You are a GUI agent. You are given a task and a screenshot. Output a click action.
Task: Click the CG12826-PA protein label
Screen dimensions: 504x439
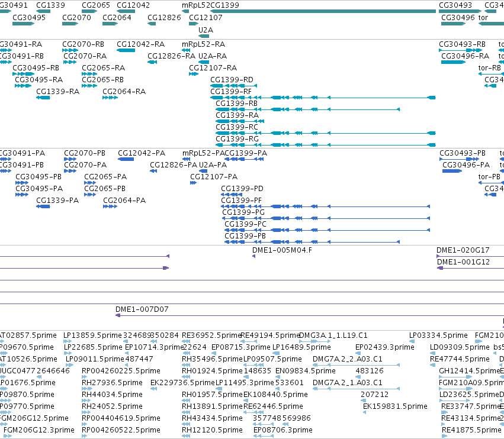tap(174, 165)
